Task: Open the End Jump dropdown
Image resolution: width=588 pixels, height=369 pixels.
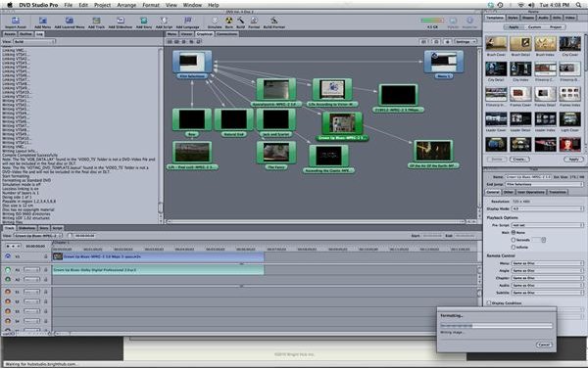Action: click(x=544, y=184)
